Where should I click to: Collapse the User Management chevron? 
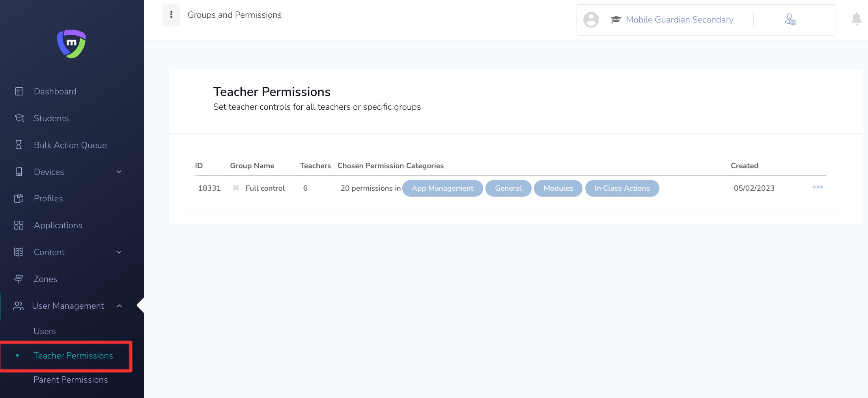(x=119, y=306)
